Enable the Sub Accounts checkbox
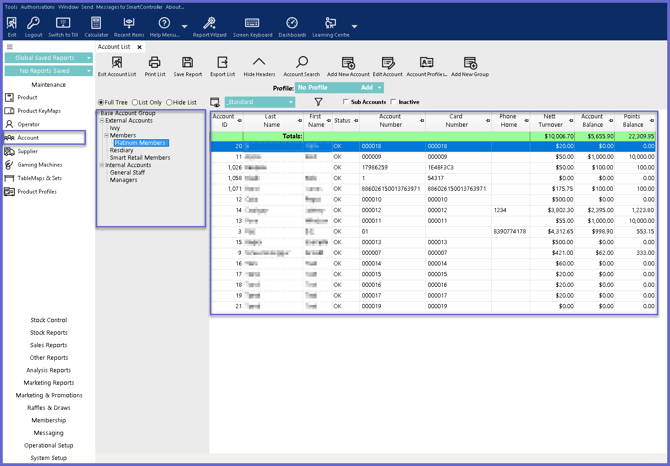 (x=346, y=102)
